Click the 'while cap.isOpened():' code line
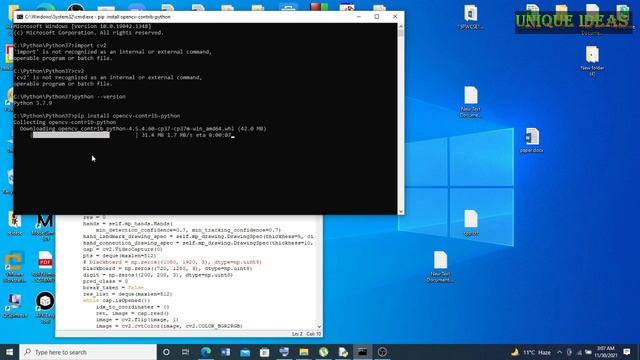640x360 pixels. [116, 300]
